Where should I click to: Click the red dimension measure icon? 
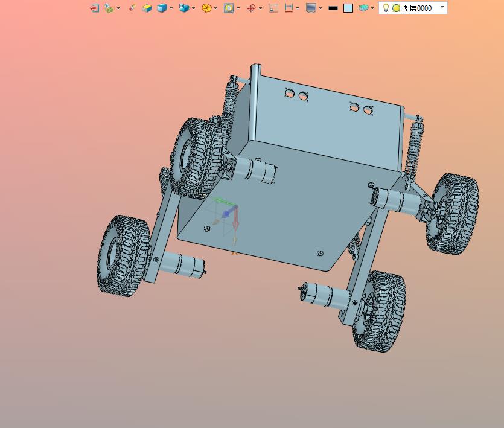289,8
